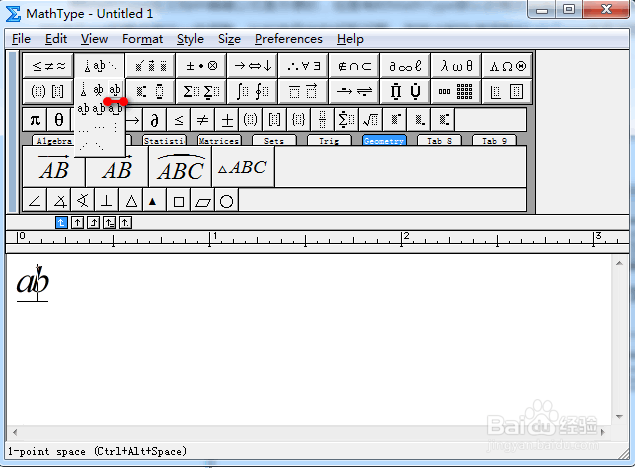Insert the perpendicular symbol

coord(107,200)
